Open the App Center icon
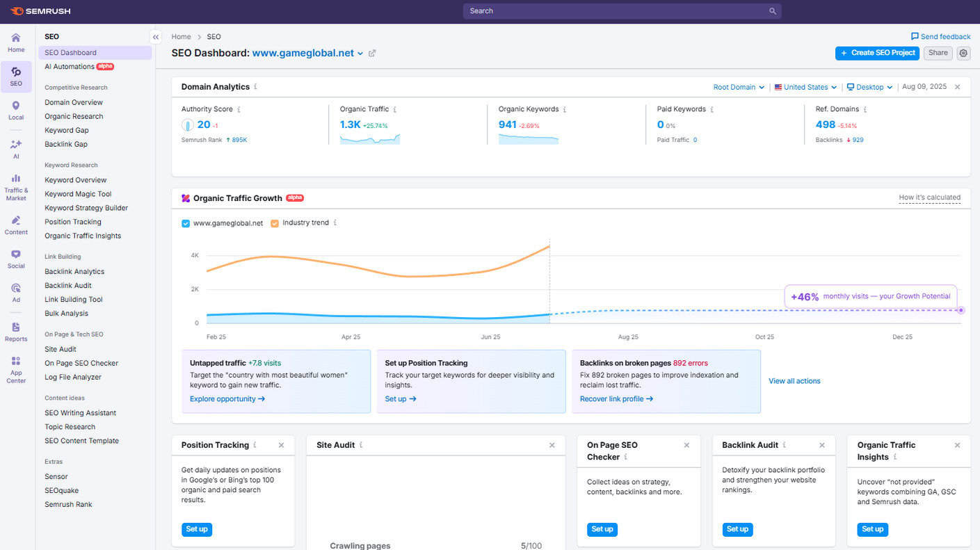Viewport: 980px width, 550px height. point(16,369)
